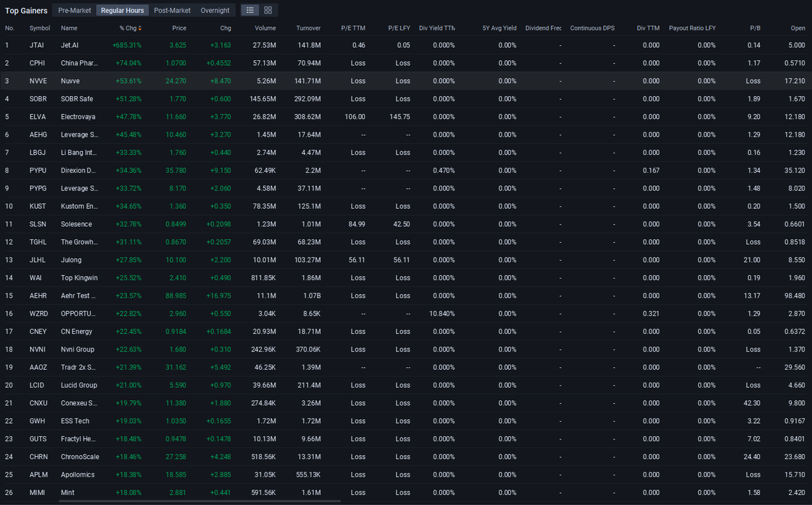Click AAOZ symbol
Screen dimensions: 812x505
click(39, 367)
